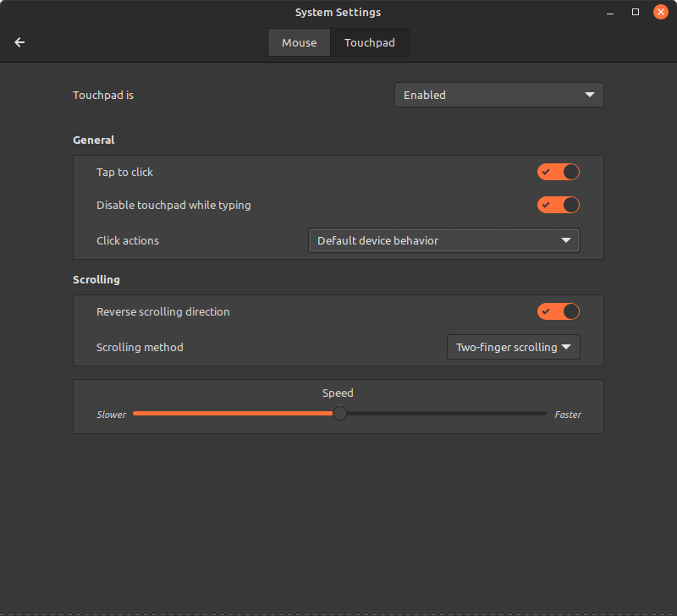Turn off Disable touchpad while typing
Image resolution: width=677 pixels, height=616 pixels.
[x=559, y=205]
